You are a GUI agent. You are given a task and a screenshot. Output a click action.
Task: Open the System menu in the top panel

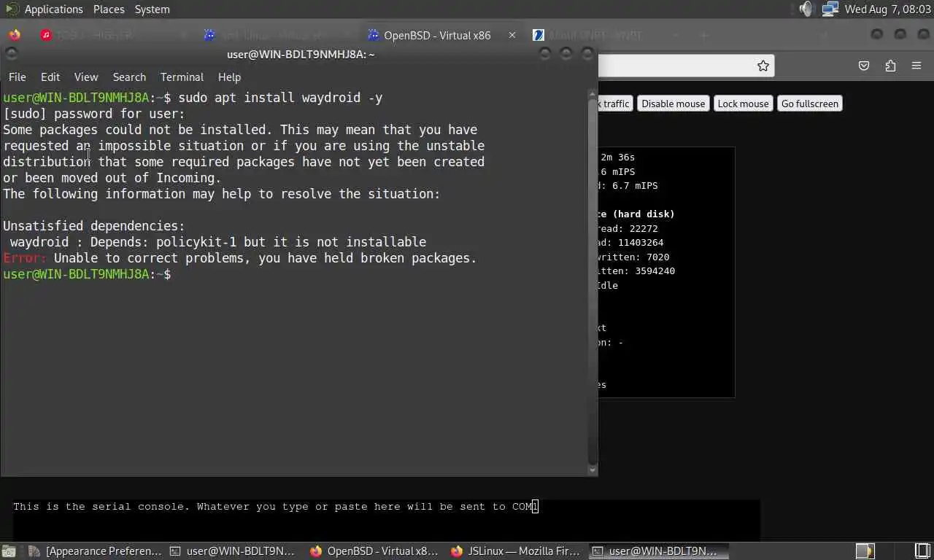coord(152,9)
